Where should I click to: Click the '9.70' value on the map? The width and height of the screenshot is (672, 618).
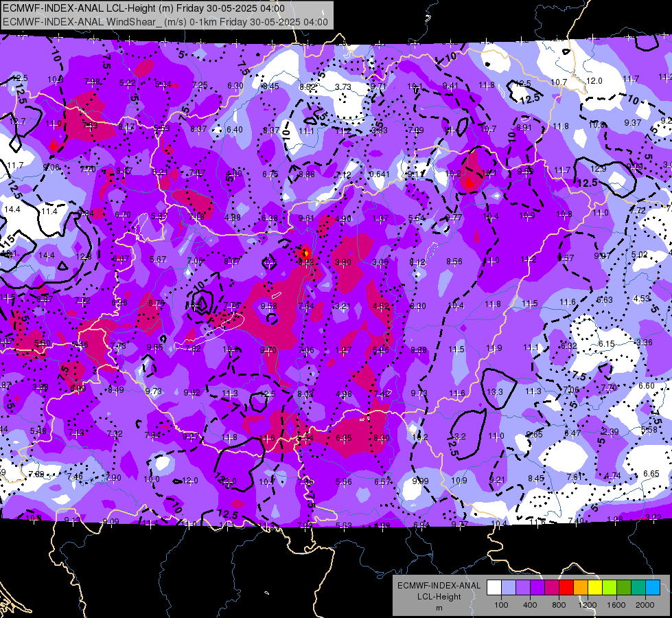pos(268,350)
